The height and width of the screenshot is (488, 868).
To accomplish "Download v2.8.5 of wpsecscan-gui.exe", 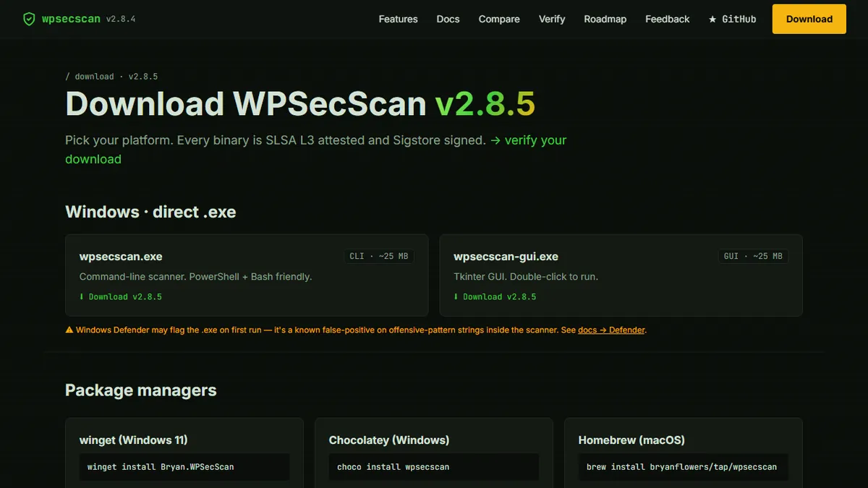I will pyautogui.click(x=495, y=296).
